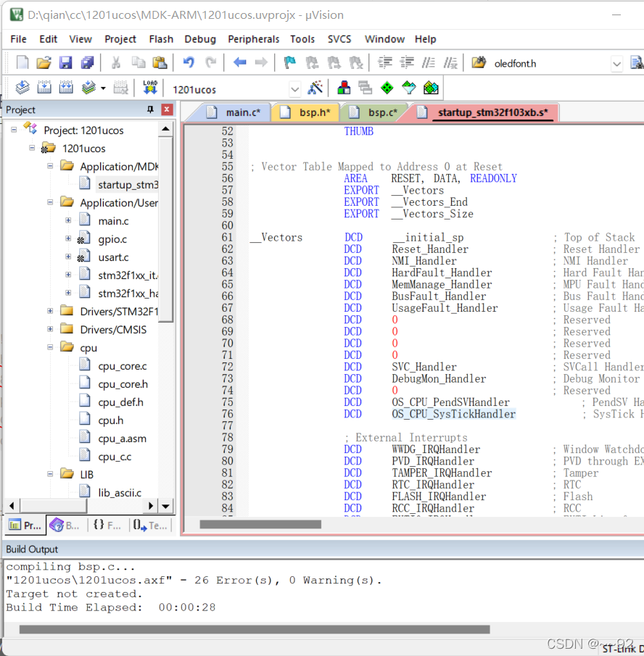Image resolution: width=644 pixels, height=656 pixels.
Task: Navigate backwards with the blue left arrow
Action: pos(240,63)
